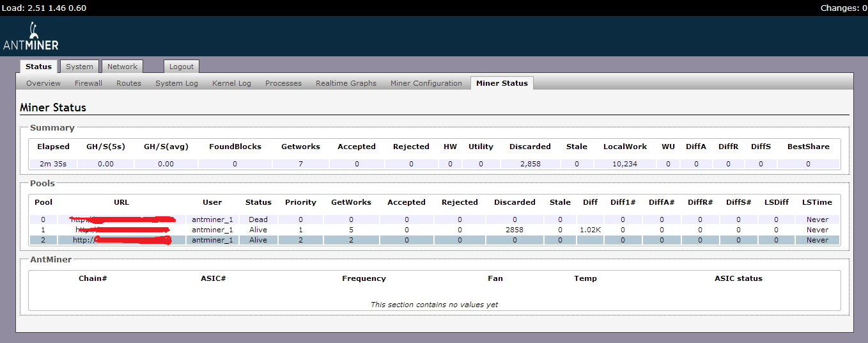Click the 'BestShare' column header
The height and width of the screenshot is (343, 868).
coord(808,147)
